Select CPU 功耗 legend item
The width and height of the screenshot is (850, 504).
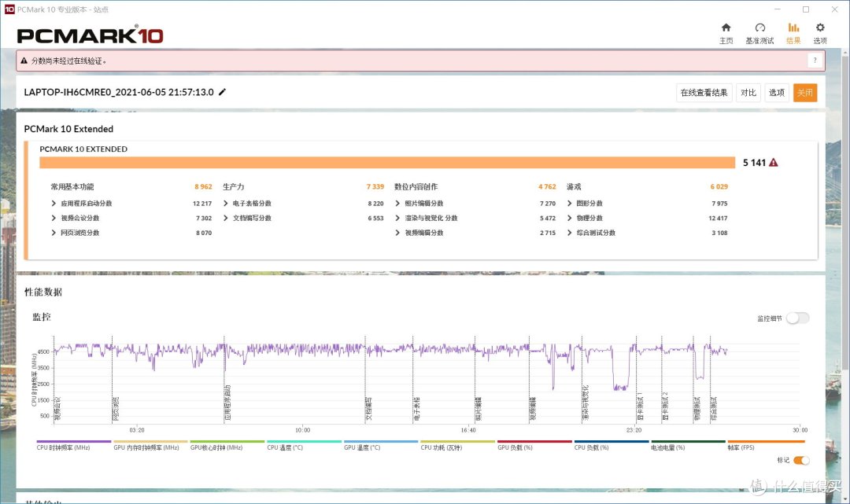tap(457, 444)
